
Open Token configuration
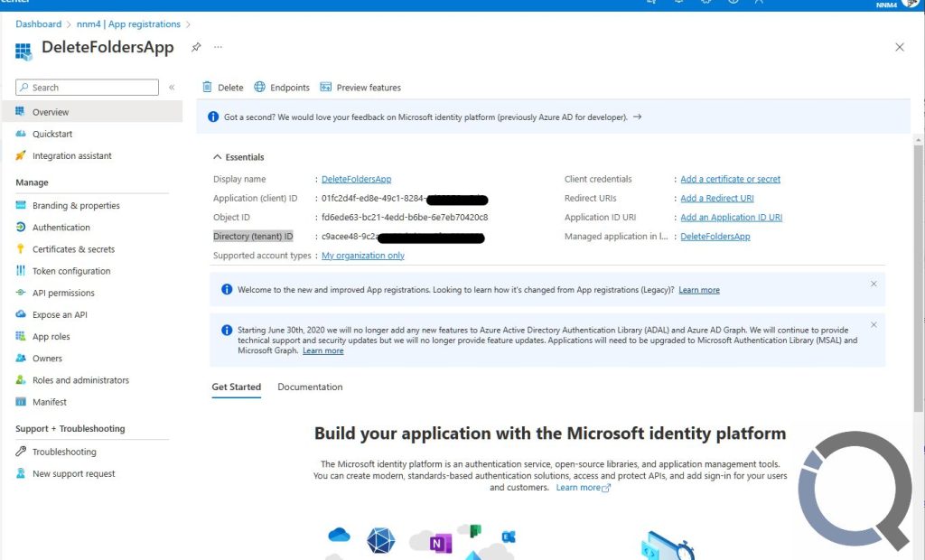[70, 271]
